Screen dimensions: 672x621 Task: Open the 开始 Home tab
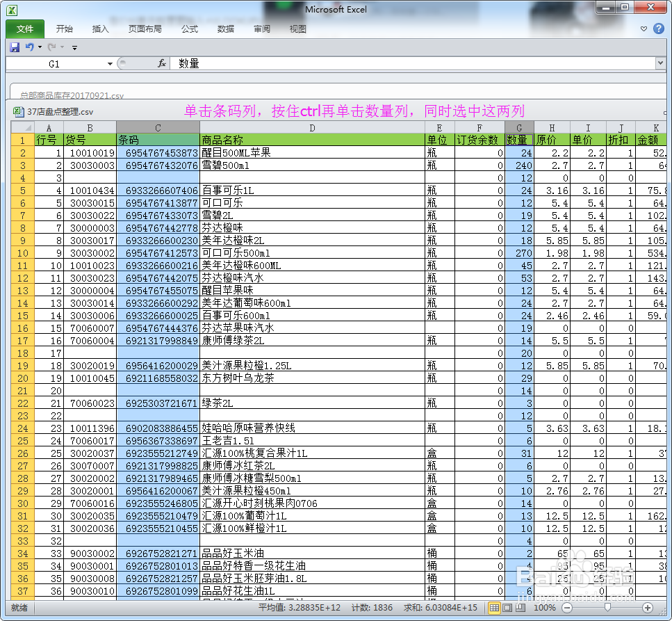65,29
